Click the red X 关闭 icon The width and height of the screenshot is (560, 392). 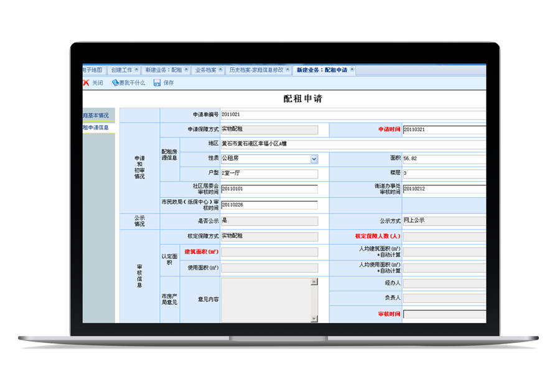[x=86, y=83]
